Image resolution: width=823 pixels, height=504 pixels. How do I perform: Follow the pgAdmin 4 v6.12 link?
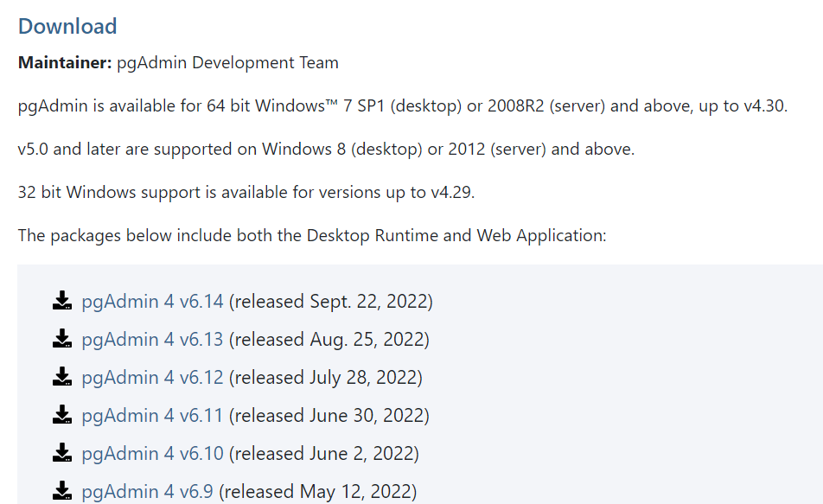(x=152, y=378)
